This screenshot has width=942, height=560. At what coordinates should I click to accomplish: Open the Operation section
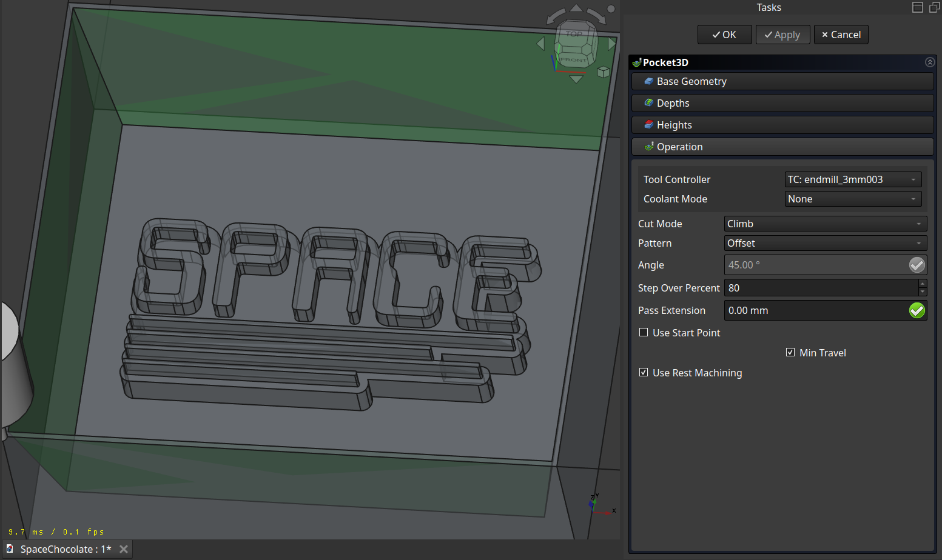pyautogui.click(x=782, y=147)
